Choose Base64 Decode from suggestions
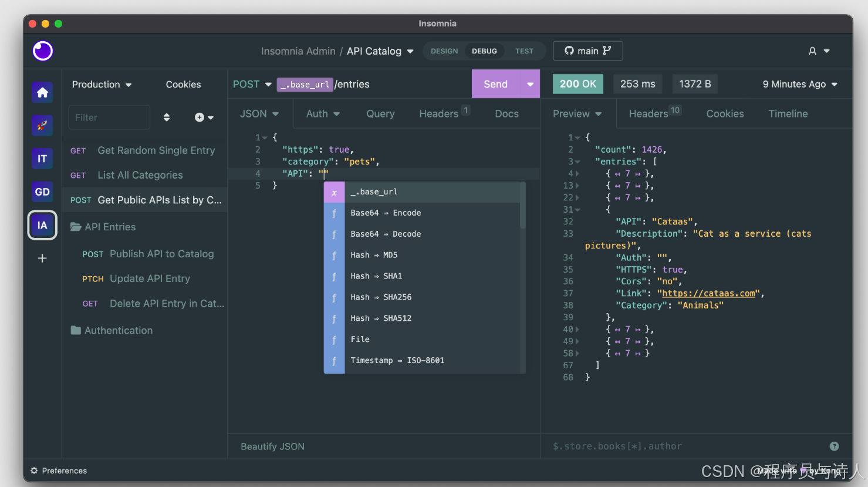The image size is (868, 487). click(422, 234)
